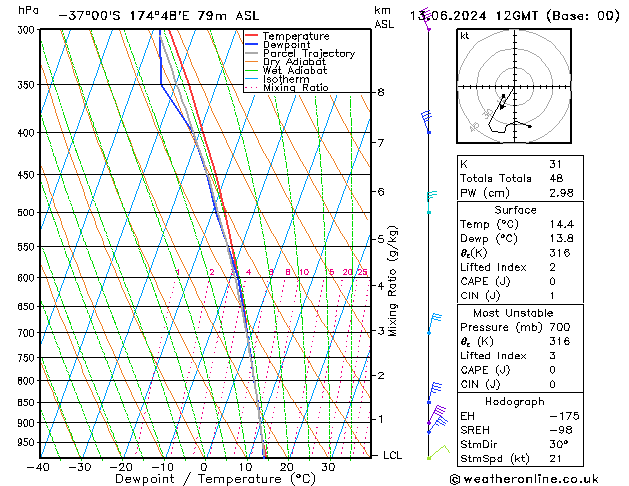Screen dimensions: 629x486
Task: Click the gray Parcel Trajectory legend line
Action: (x=252, y=53)
